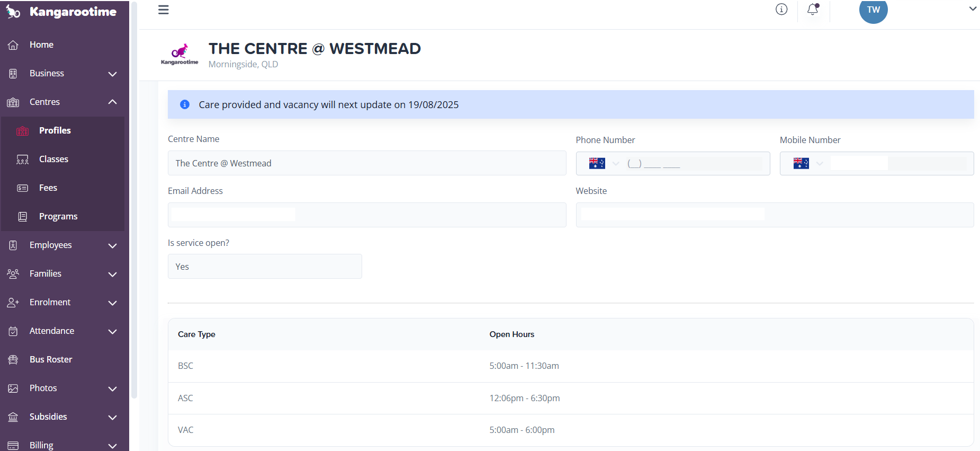Open the notifications bell icon

point(813,9)
